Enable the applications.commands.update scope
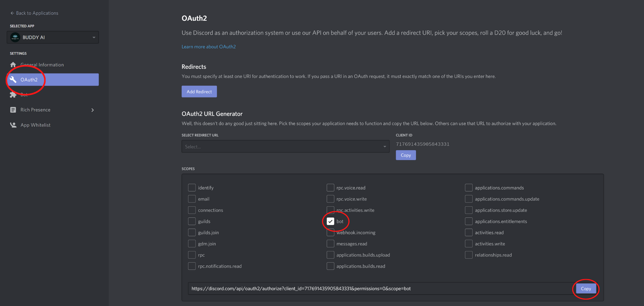The height and width of the screenshot is (306, 644). tap(469, 199)
